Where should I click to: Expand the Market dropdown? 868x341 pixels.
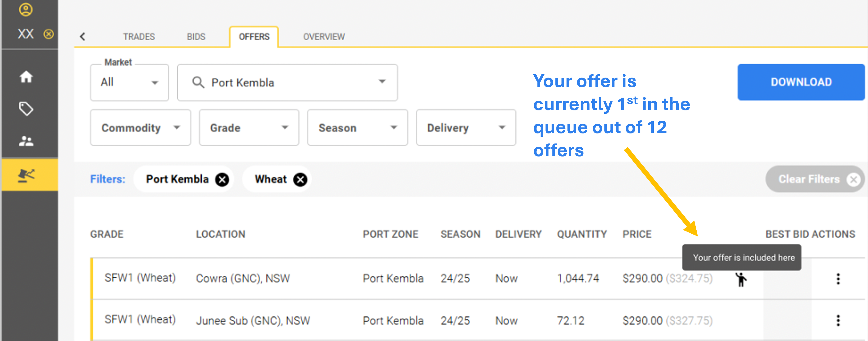pos(129,82)
